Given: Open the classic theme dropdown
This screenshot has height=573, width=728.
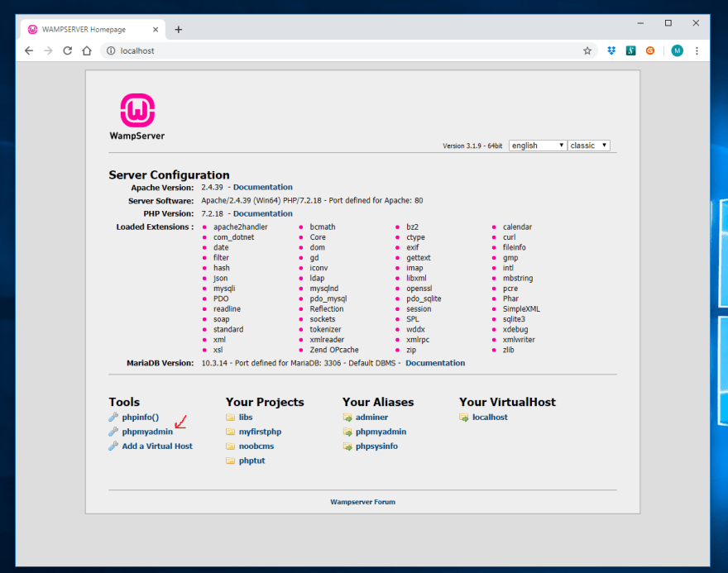Looking at the screenshot, I should tap(589, 146).
